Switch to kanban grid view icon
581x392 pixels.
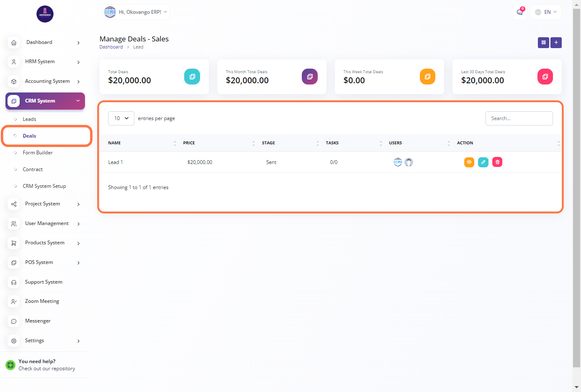click(x=543, y=43)
